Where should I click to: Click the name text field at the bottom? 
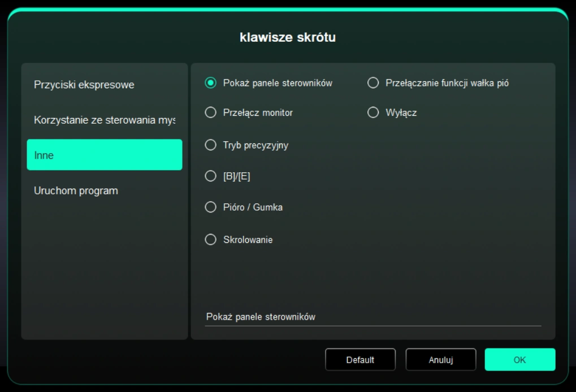[373, 317]
